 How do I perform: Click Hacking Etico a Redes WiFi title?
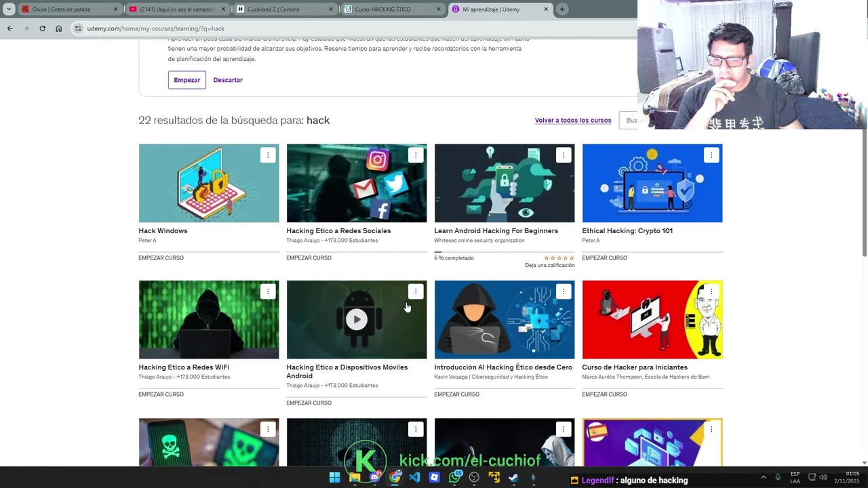click(x=184, y=367)
